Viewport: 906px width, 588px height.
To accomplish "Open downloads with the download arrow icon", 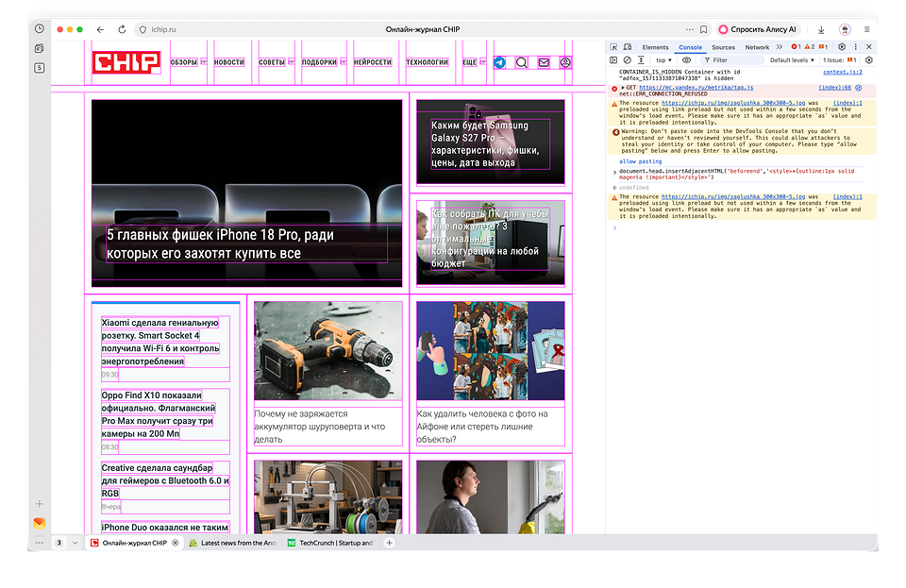I will [821, 29].
